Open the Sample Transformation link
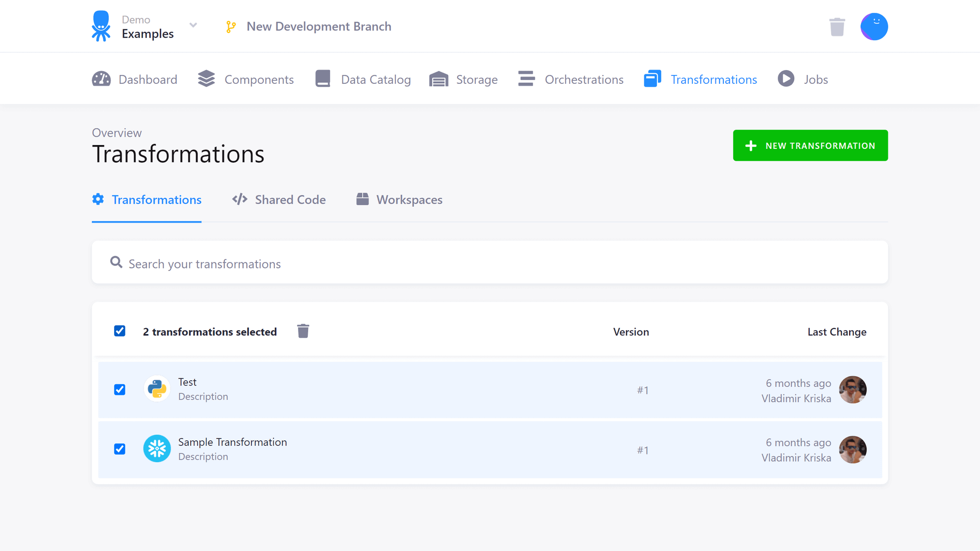Image resolution: width=980 pixels, height=551 pixels. tap(233, 442)
